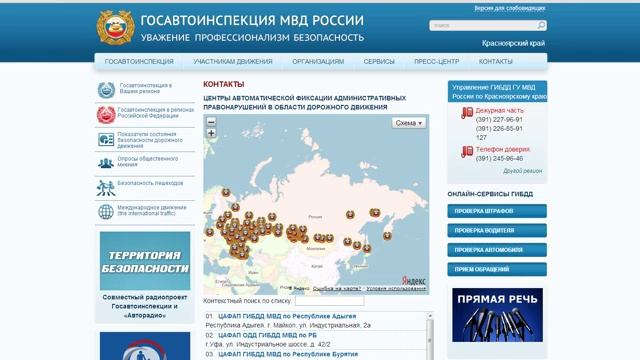Viewport: 640px width, 360px height.
Task: Click road safety indicators icon
Action: point(106,140)
